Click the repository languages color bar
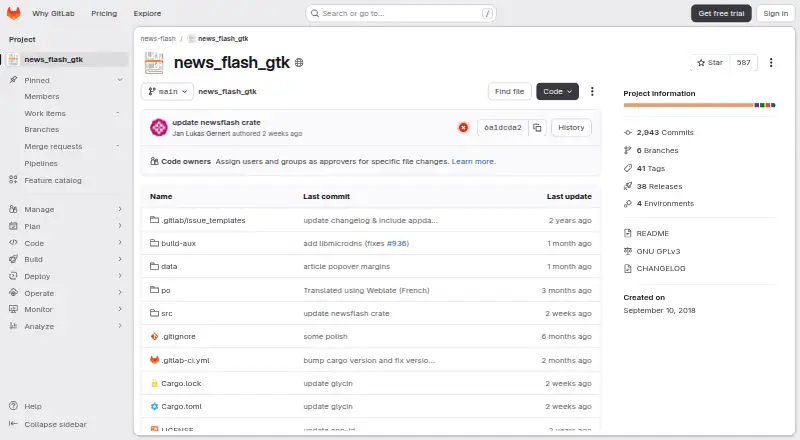This screenshot has height=440, width=800. (x=699, y=105)
